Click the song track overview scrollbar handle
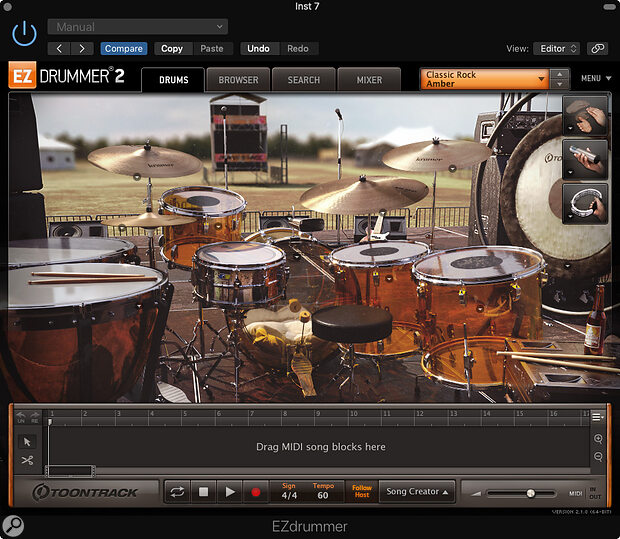Screen dimensions: 620x539 click(x=70, y=471)
